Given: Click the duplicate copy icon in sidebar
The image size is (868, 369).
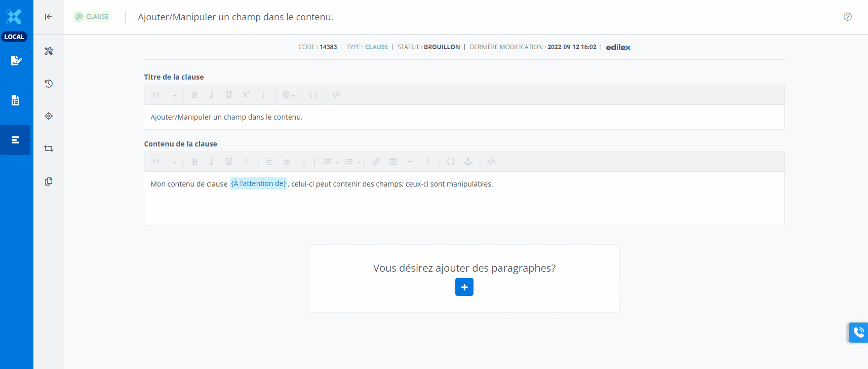Looking at the screenshot, I should 49,181.
